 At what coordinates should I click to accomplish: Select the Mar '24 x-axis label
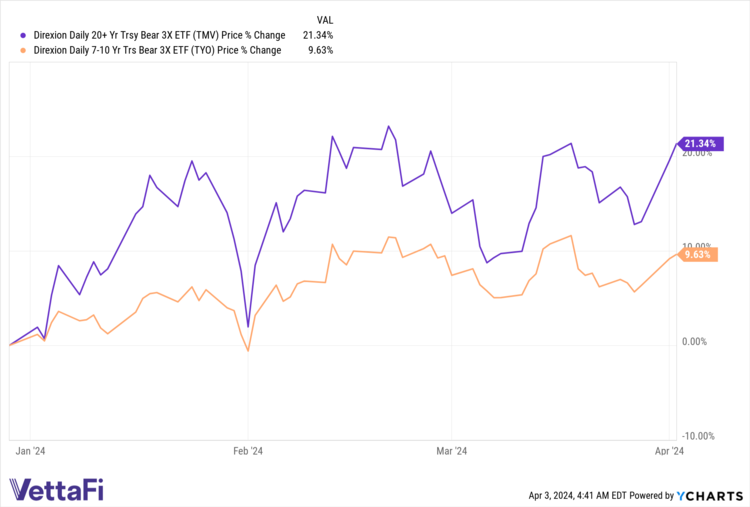[452, 451]
